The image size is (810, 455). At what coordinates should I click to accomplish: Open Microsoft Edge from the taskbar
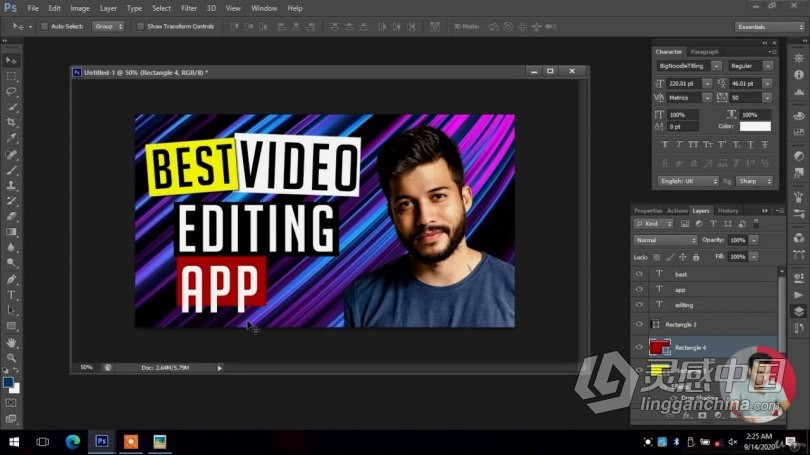point(72,442)
